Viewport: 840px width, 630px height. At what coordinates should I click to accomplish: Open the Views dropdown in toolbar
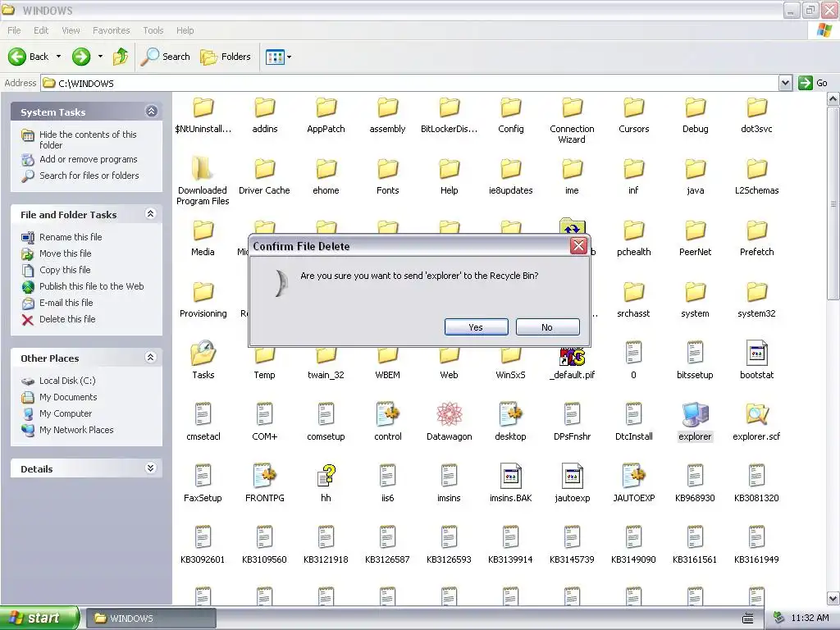279,57
